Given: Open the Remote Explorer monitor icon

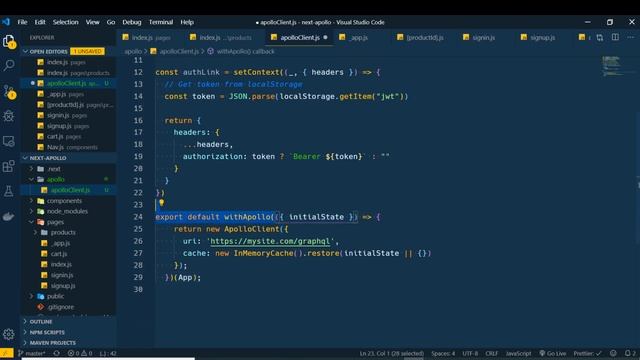Looking at the screenshot, I should [x=9, y=141].
